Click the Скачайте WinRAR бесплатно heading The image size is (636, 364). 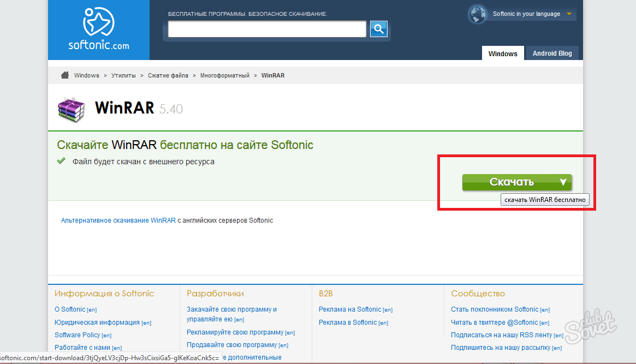click(x=185, y=145)
